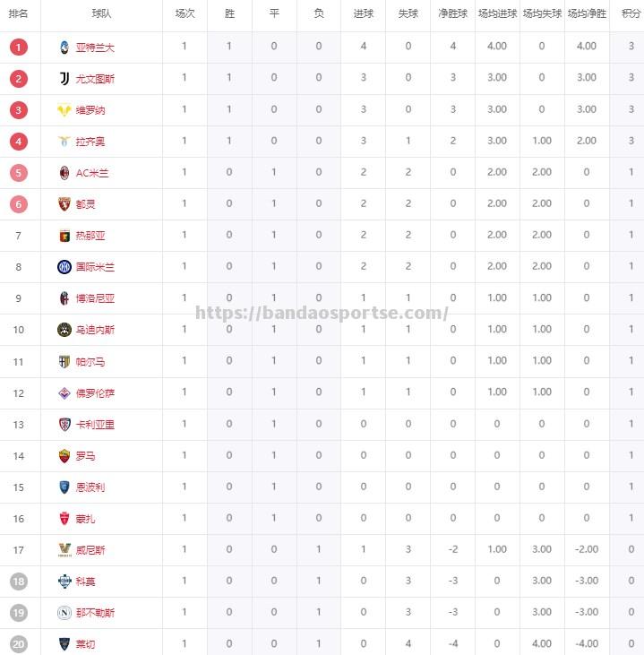The image size is (644, 655).
Task: Click the Torino bull crest icon
Action: point(64,204)
